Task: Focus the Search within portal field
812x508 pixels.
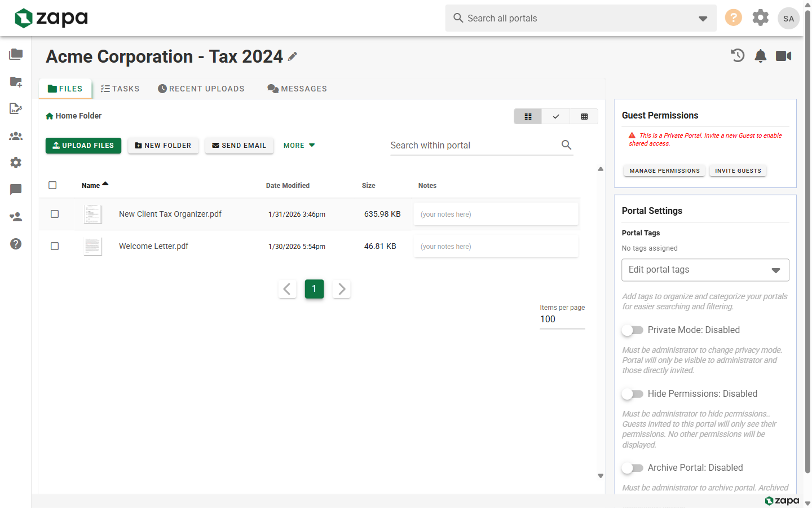Action: pyautogui.click(x=482, y=146)
